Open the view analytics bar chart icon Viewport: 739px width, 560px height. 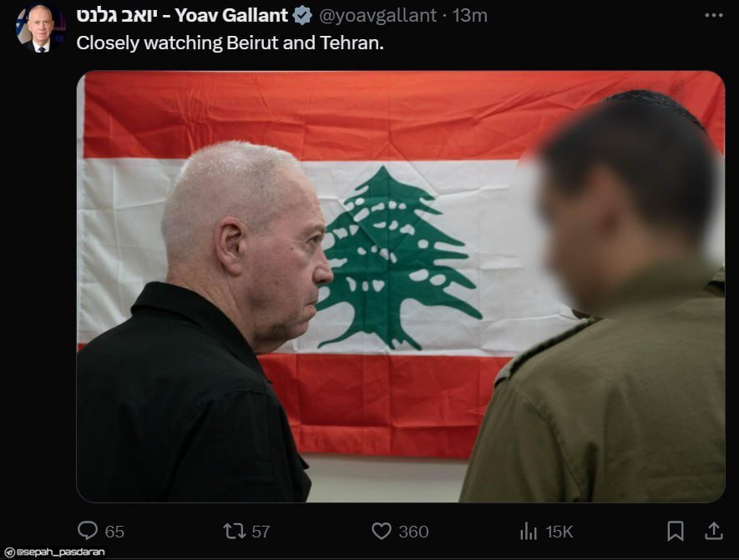tap(529, 532)
